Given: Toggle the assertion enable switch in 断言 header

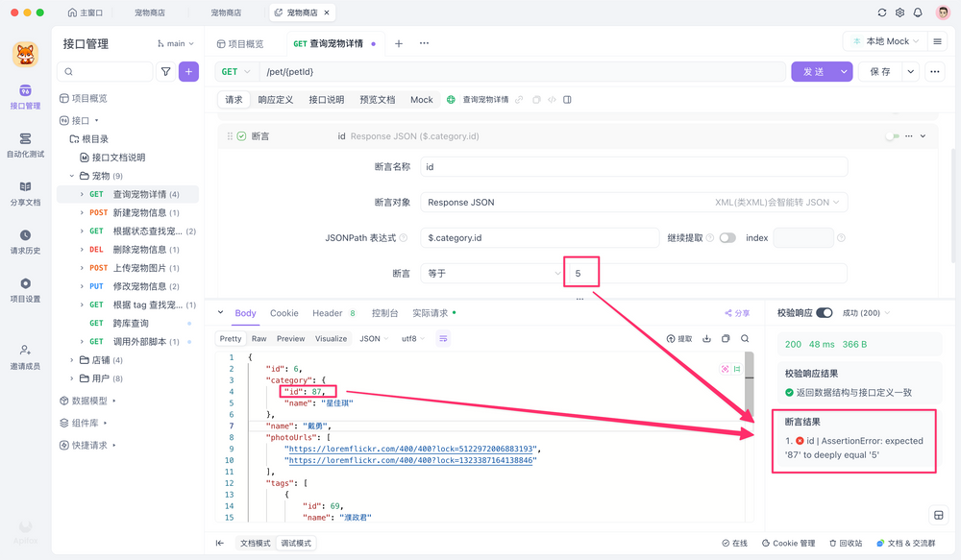Looking at the screenshot, I should (x=890, y=135).
